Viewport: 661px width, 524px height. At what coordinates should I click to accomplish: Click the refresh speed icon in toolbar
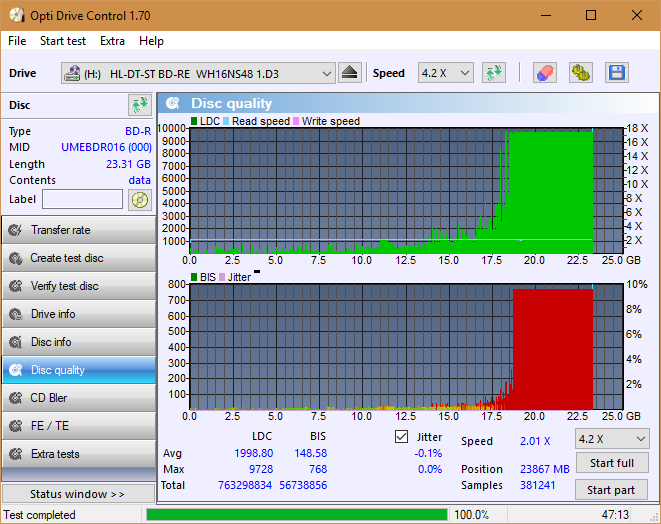click(x=493, y=73)
